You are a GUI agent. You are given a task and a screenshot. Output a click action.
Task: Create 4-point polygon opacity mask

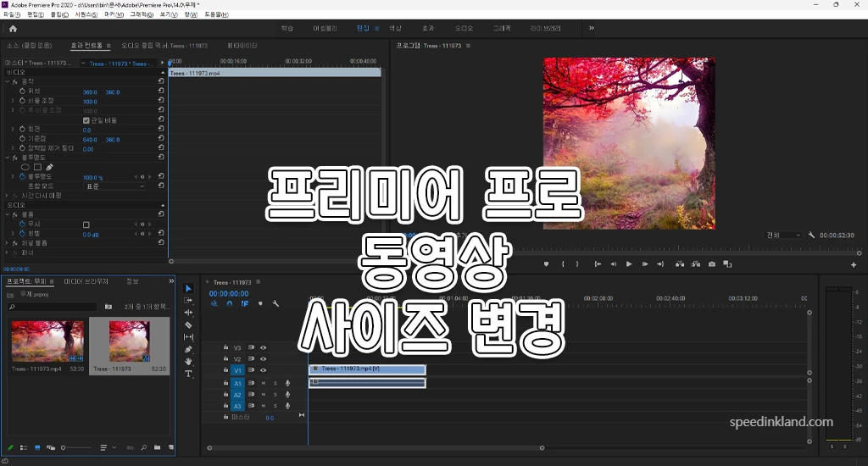tap(37, 167)
